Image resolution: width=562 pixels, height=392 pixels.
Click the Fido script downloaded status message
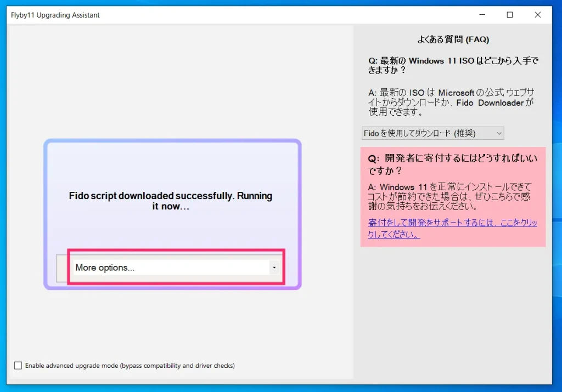tap(171, 201)
